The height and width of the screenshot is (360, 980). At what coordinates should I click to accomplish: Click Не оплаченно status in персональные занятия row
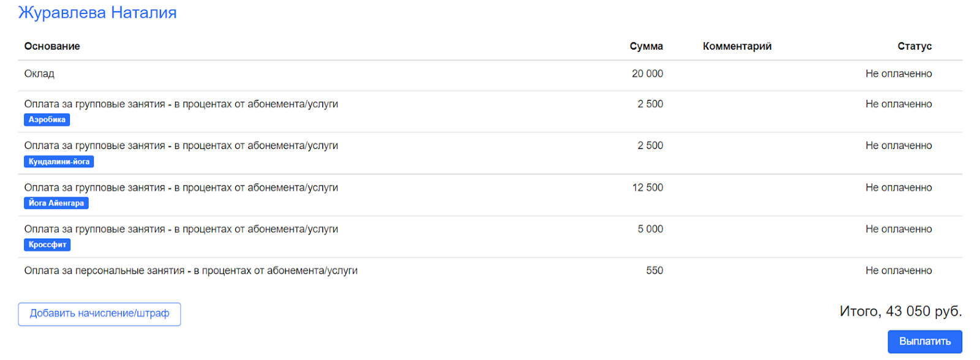(899, 271)
